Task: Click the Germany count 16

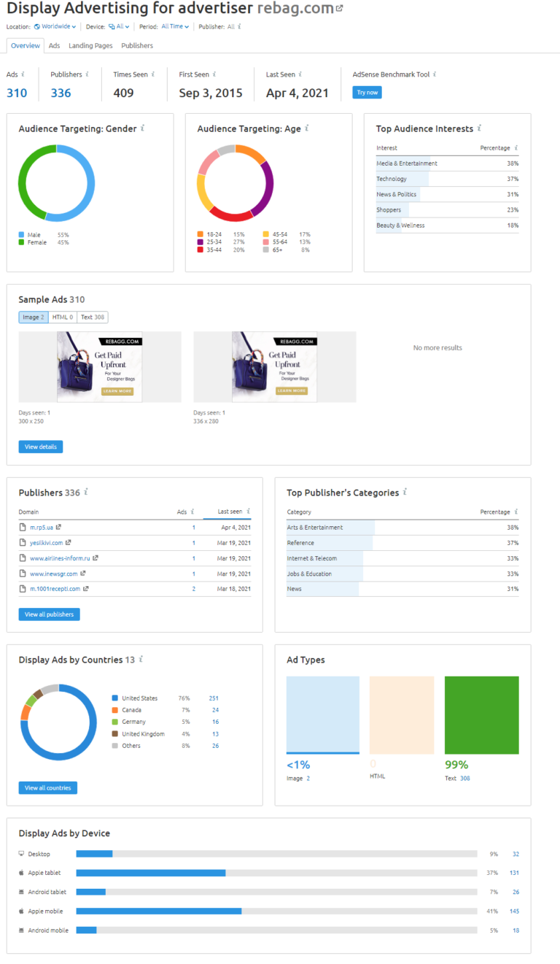Action: pos(215,722)
